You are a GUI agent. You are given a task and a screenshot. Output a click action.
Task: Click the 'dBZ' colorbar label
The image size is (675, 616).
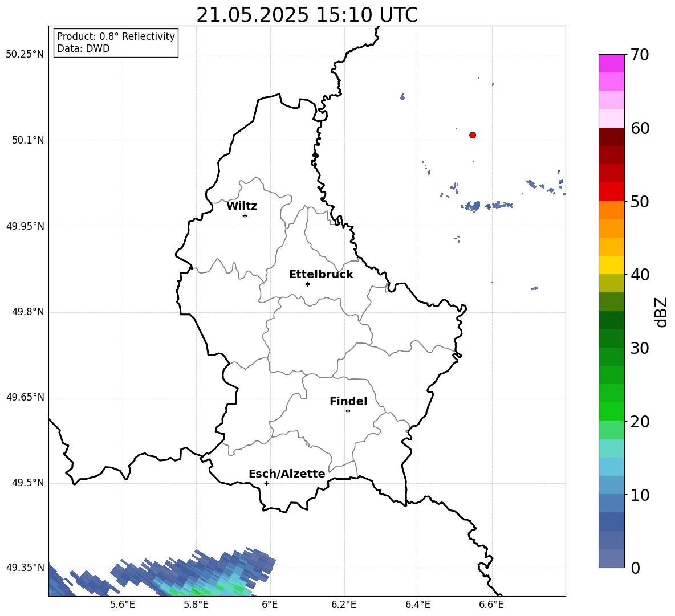pyautogui.click(x=661, y=312)
